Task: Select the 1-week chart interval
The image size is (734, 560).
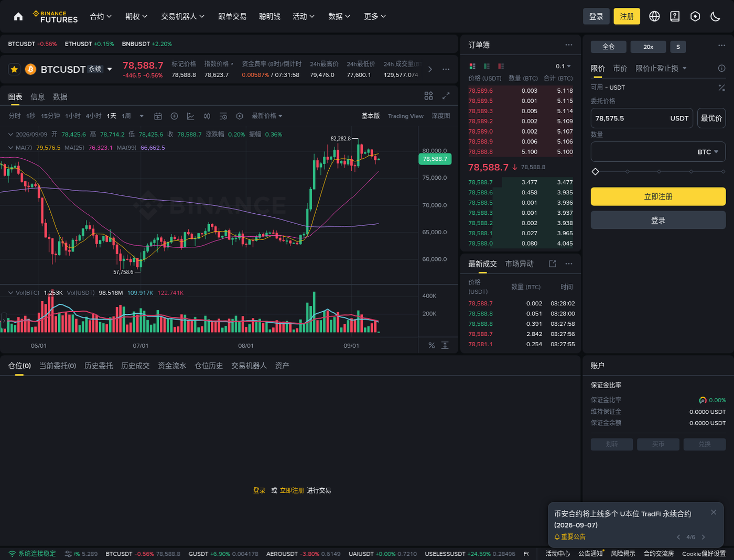Action: tap(126, 116)
